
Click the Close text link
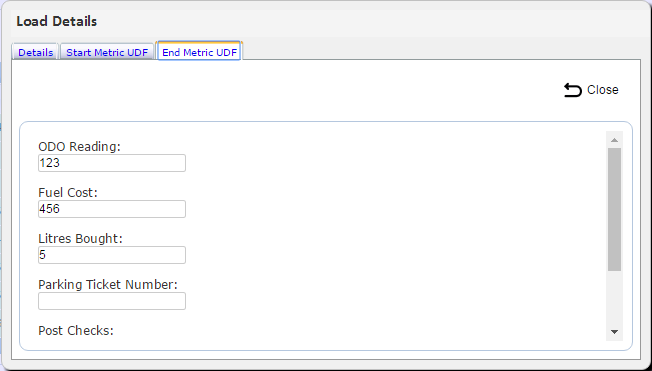click(603, 90)
